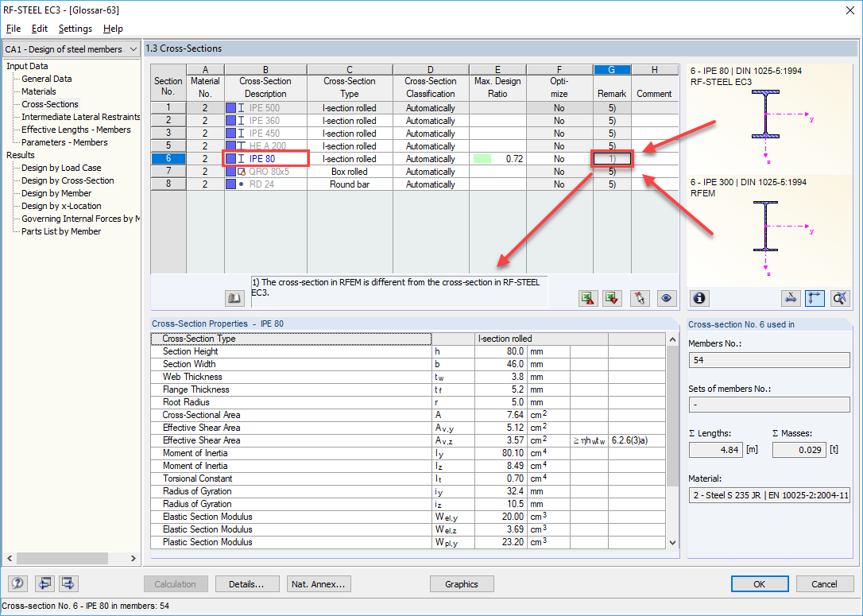Open the CA1 design case dropdown

coord(133,48)
